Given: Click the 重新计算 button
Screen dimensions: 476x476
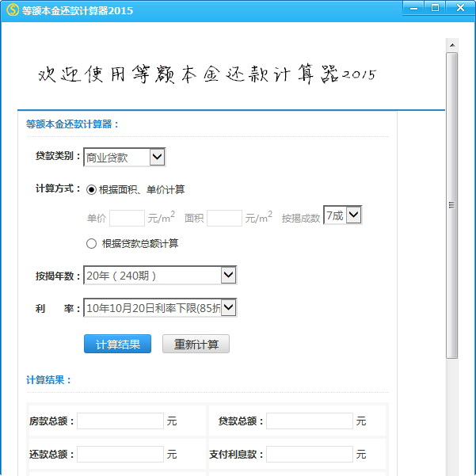Looking at the screenshot, I should 196,344.
